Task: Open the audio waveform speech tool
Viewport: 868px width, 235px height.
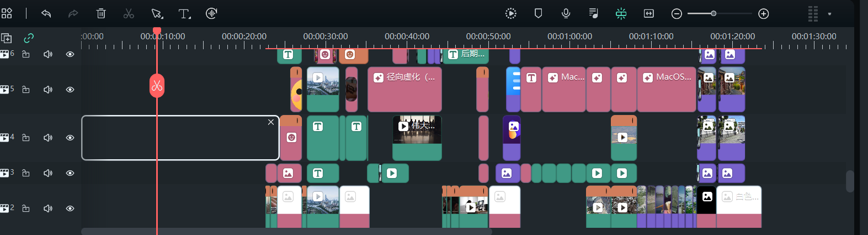Action: (211, 13)
